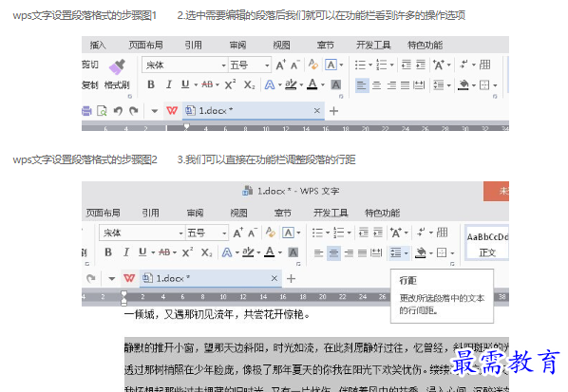Open 开发工具 tab in upper ribbon
Viewport: 568px width, 392px height.
[373, 45]
